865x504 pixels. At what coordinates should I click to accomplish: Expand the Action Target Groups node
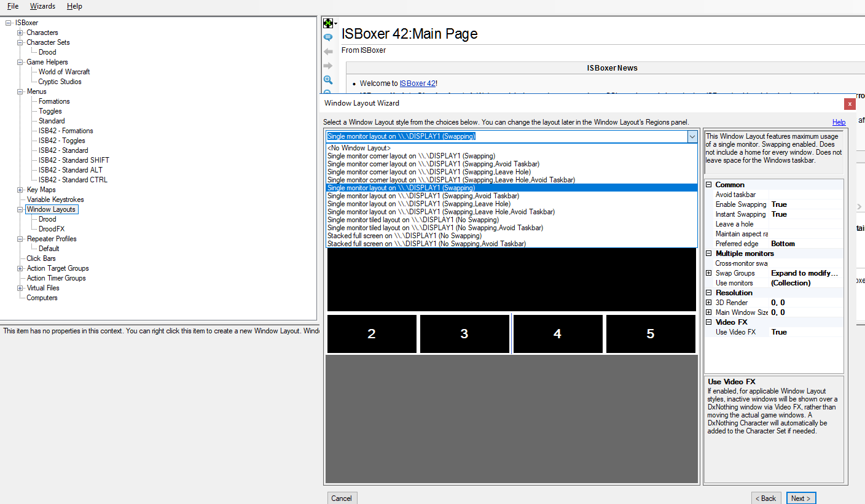point(20,268)
